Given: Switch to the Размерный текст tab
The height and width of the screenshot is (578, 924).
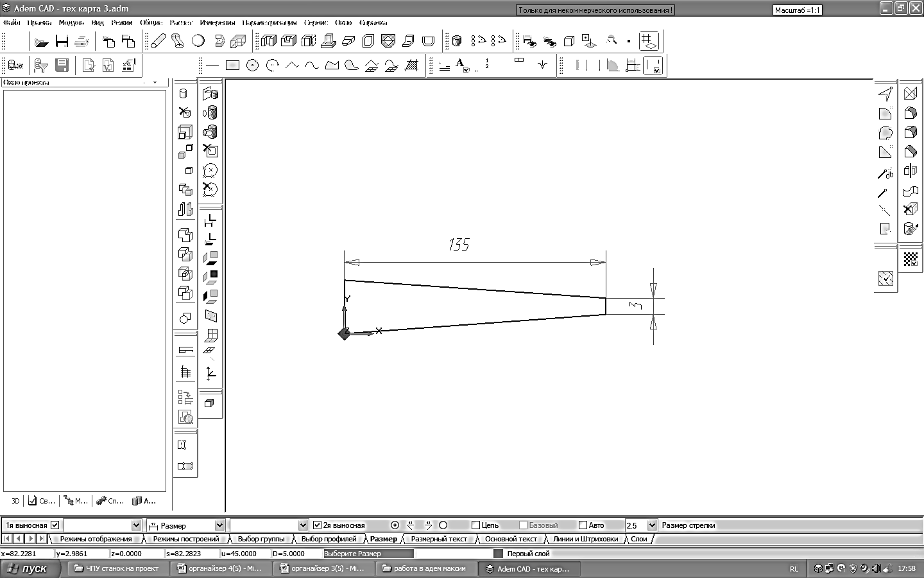Looking at the screenshot, I should pyautogui.click(x=439, y=539).
